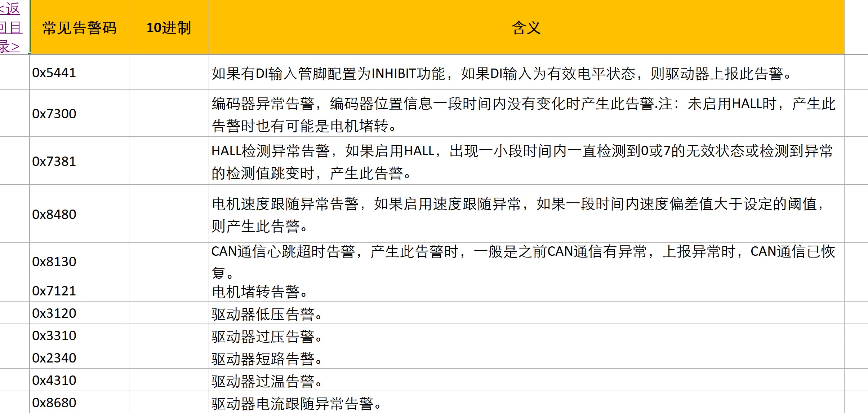Click the cell containing 0x7121
The width and height of the screenshot is (868, 413).
54,291
